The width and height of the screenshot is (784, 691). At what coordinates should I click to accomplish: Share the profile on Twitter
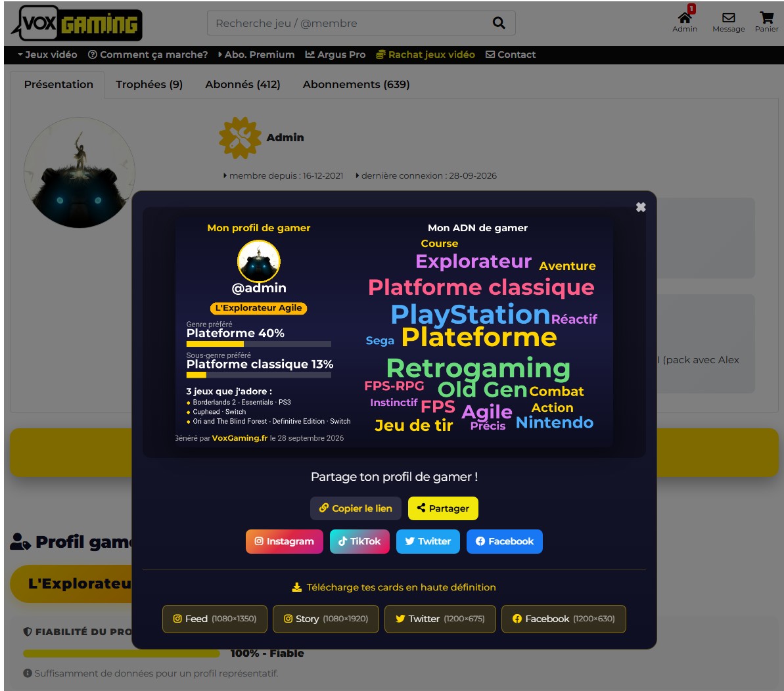pos(428,542)
